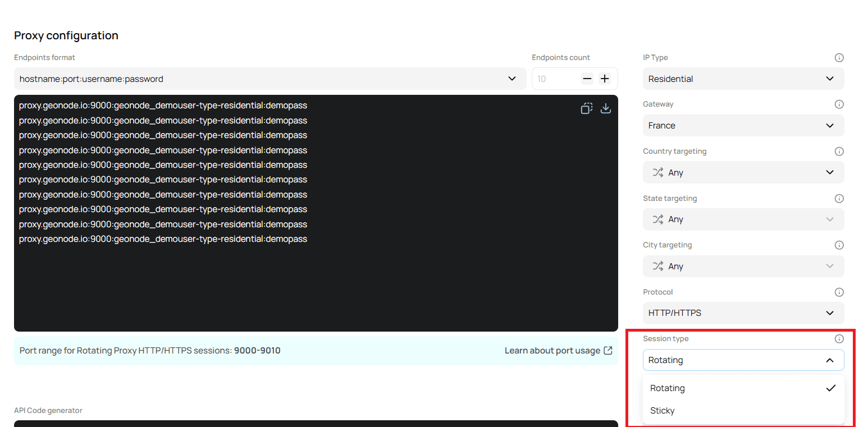Toggle City targeting shuffle option
The height and width of the screenshot is (427, 868).
click(x=656, y=266)
